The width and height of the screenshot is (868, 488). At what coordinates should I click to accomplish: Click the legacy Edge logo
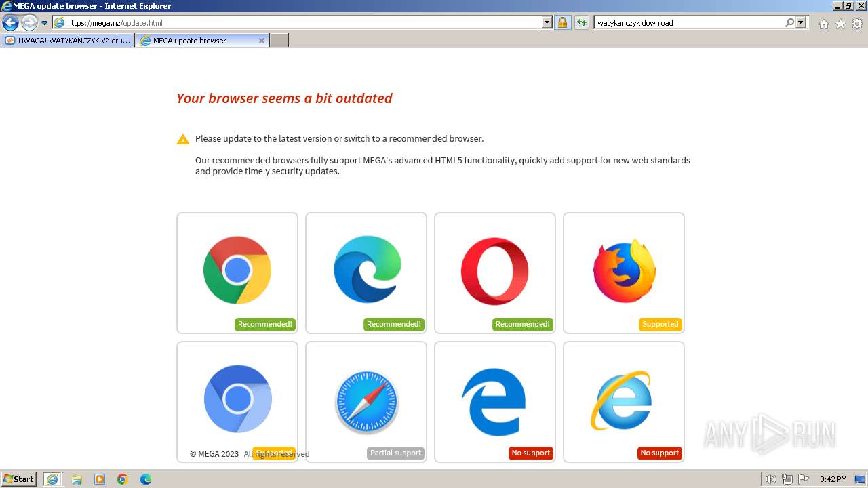pos(494,402)
